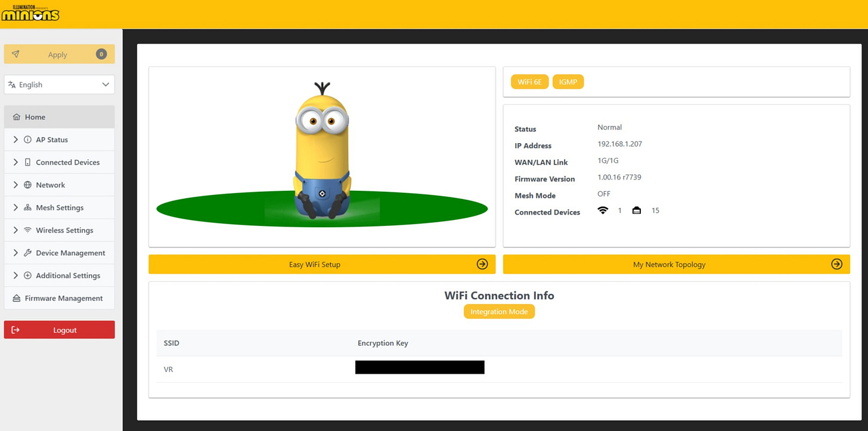
Task: Click the Integration Mode badge
Action: pos(500,312)
